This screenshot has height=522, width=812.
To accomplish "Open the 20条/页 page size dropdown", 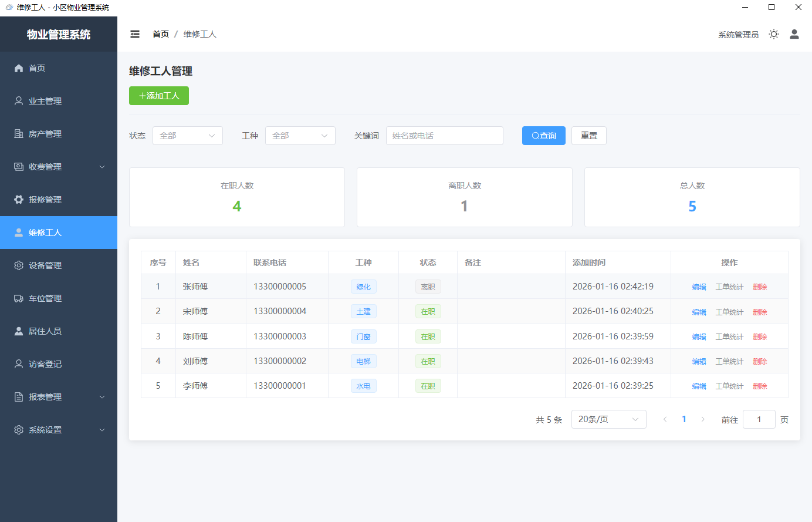I will [x=608, y=419].
